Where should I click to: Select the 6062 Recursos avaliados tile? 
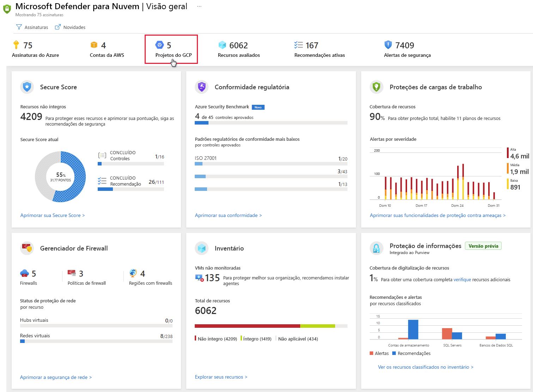[x=239, y=49]
